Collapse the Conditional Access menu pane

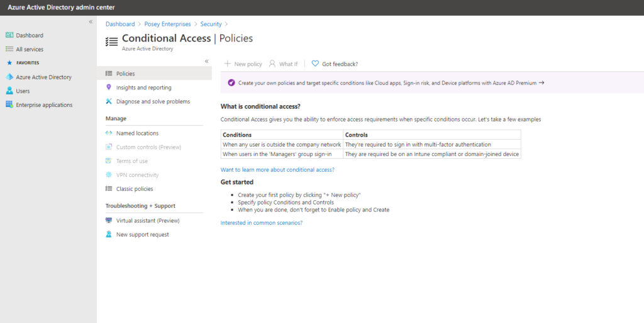[x=206, y=61]
